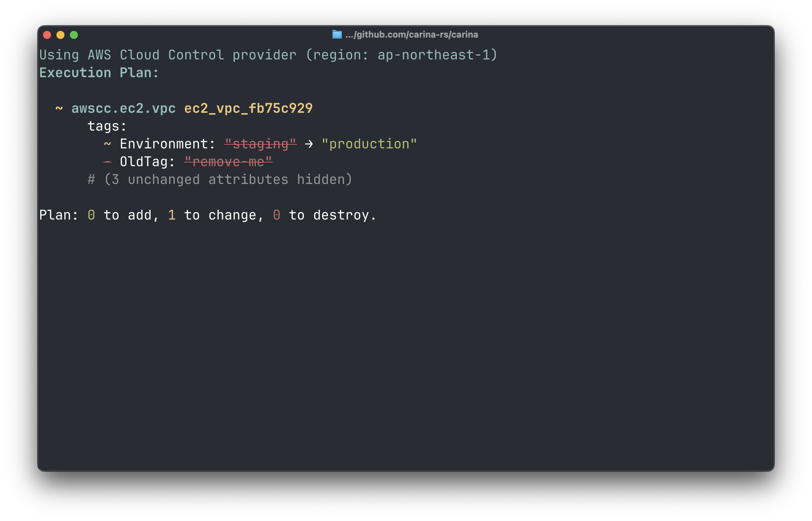Click the awscc.ec2.vpc resource type text
Screen dimensions: 812x521
pyautogui.click(x=124, y=108)
